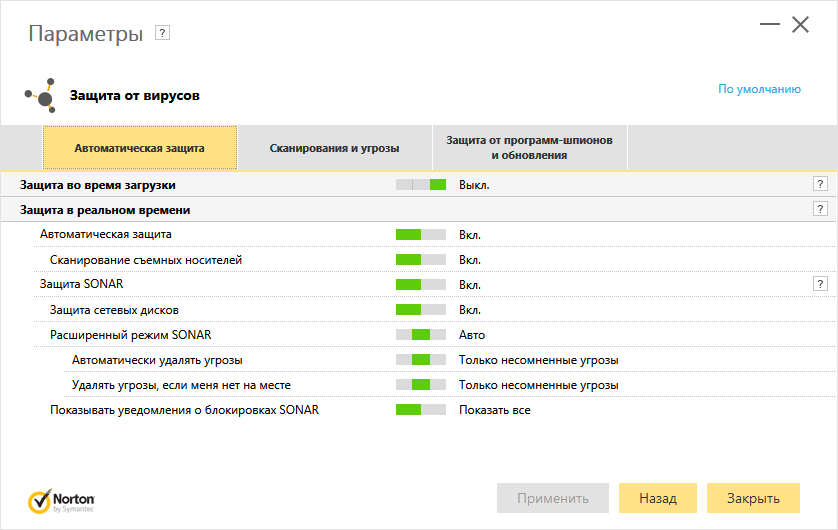Screen dimensions: 838x530
Task: Change Расширенный режим SONAR slider setting
Action: [420, 335]
